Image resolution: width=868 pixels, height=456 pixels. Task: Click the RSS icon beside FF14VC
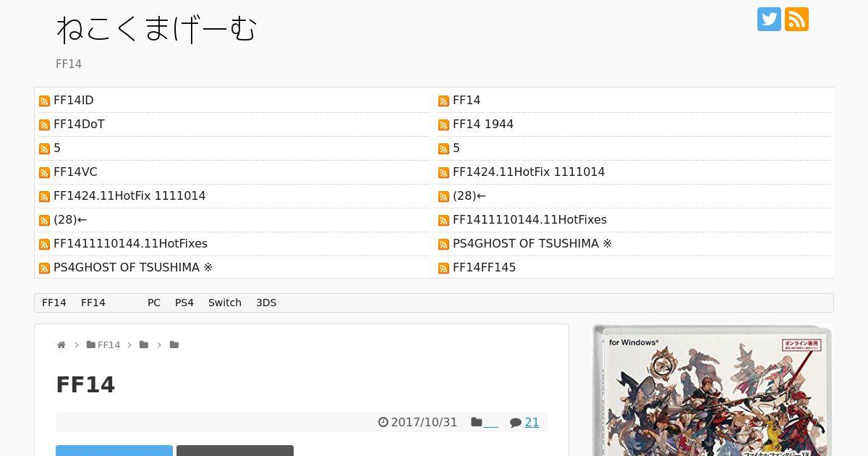coord(44,173)
